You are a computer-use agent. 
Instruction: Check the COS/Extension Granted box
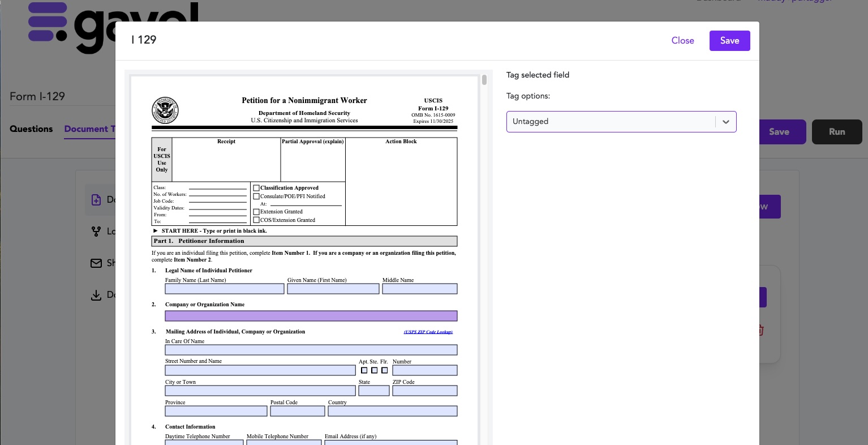(x=256, y=220)
